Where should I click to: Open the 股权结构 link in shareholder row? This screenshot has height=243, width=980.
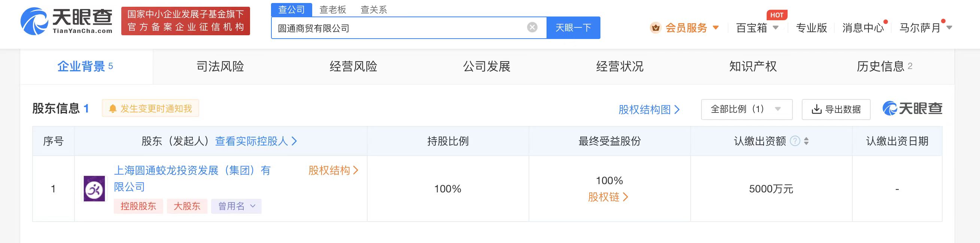(x=333, y=170)
